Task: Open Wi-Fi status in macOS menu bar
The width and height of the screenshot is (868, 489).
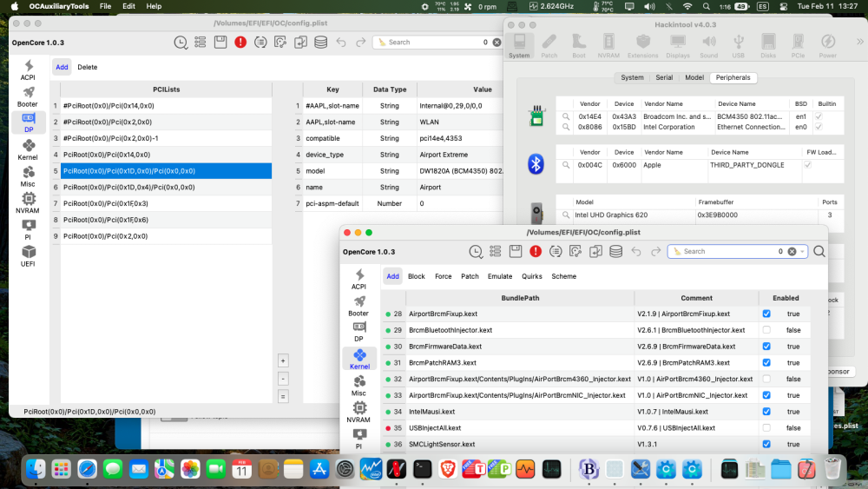Action: (687, 7)
